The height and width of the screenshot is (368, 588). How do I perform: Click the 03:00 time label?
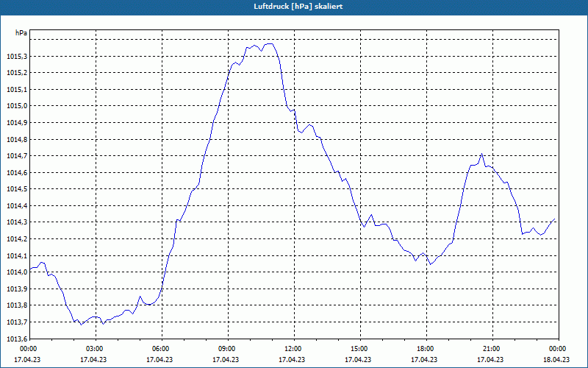(94, 349)
